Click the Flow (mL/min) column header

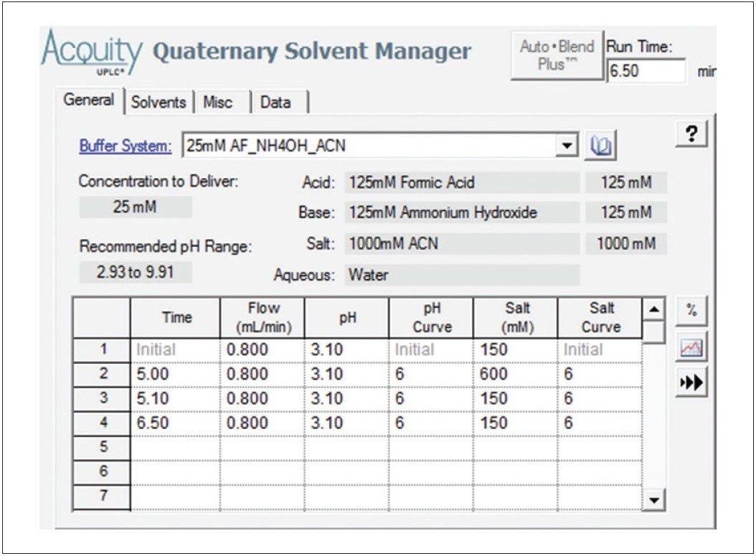pyautogui.click(x=263, y=318)
